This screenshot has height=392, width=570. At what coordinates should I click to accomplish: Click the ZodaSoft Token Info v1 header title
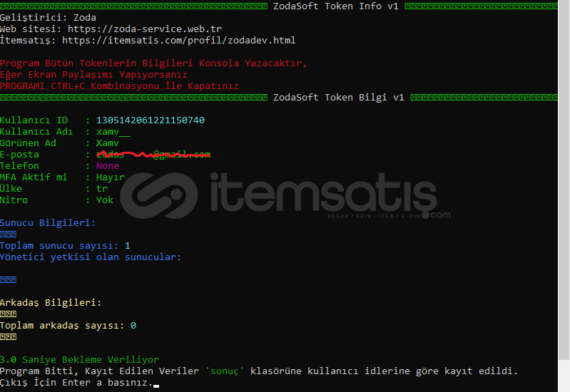tap(336, 6)
